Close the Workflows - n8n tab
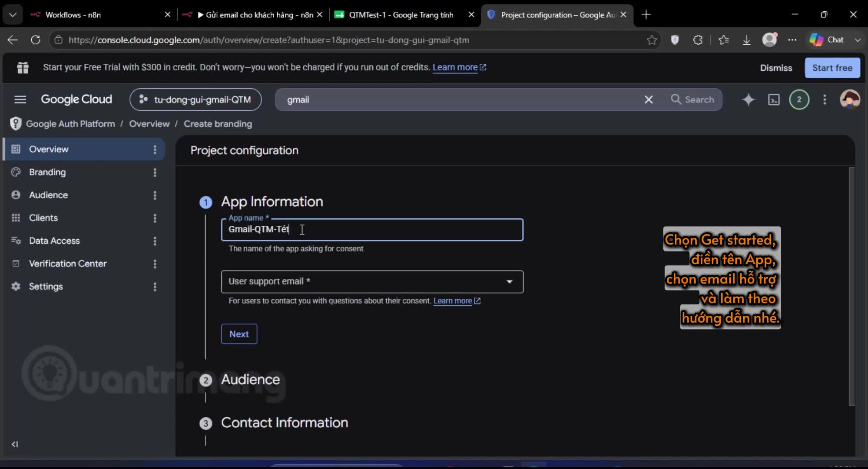Image resolution: width=868 pixels, height=469 pixels. pyautogui.click(x=168, y=15)
